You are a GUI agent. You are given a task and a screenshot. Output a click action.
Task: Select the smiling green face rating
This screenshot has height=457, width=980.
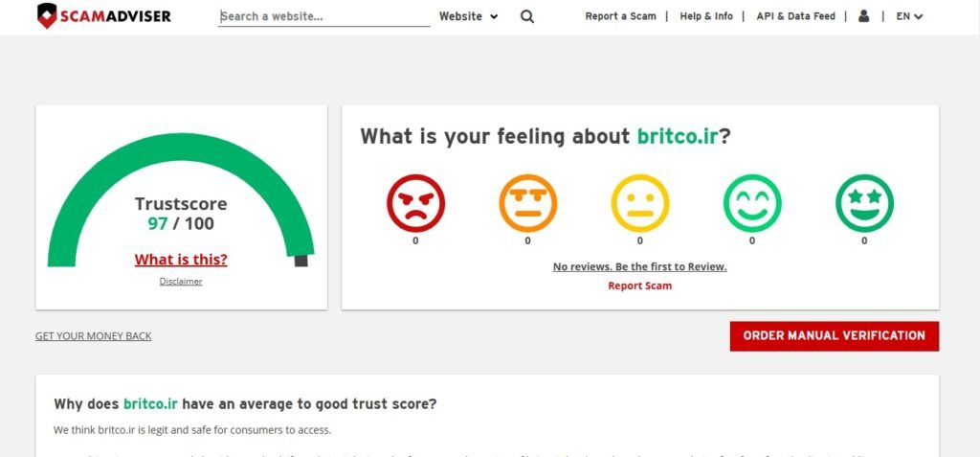point(752,203)
